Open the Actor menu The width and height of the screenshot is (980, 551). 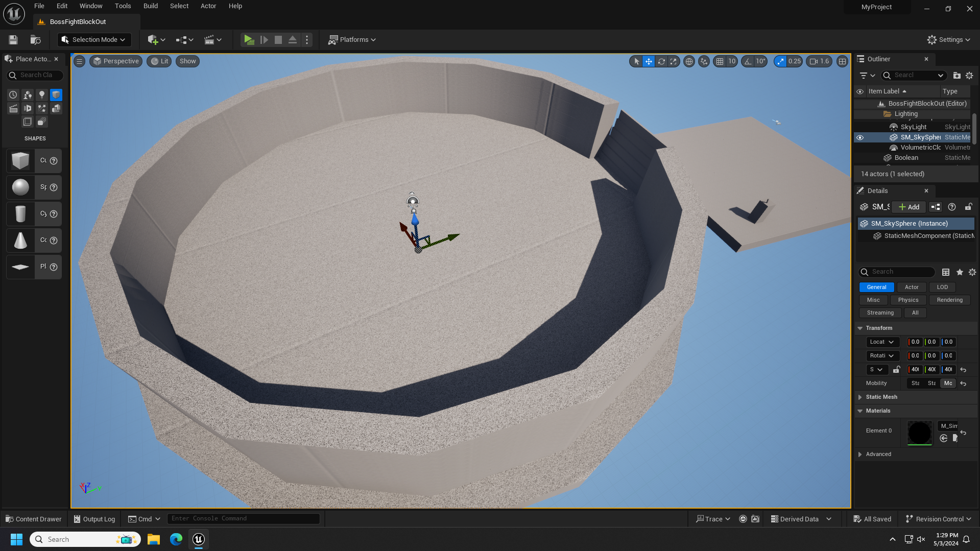coord(208,6)
